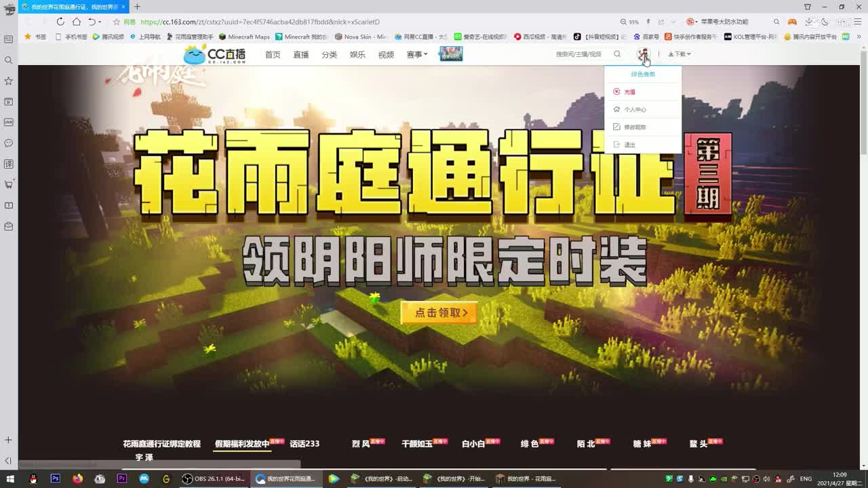This screenshot has width=868, height=488.
Task: Click the username at the top of the user menu
Action: (x=643, y=74)
